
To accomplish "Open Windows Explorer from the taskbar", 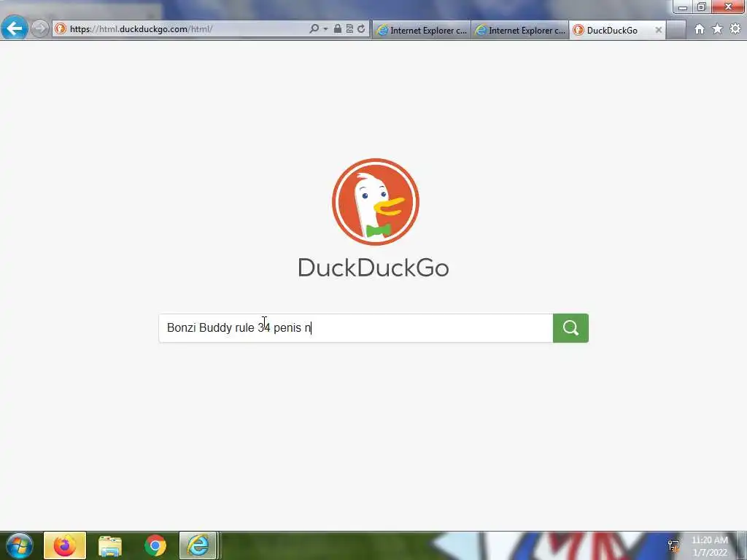I will [x=110, y=545].
